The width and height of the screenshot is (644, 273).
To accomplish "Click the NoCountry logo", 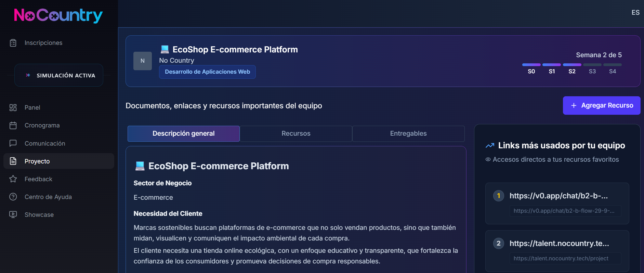I will click(x=58, y=15).
